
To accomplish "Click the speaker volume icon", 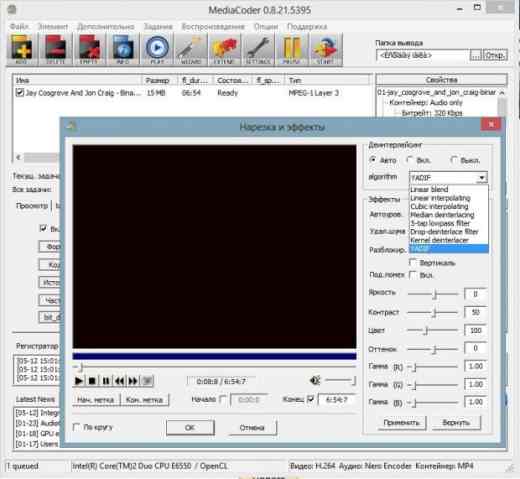I will (315, 380).
